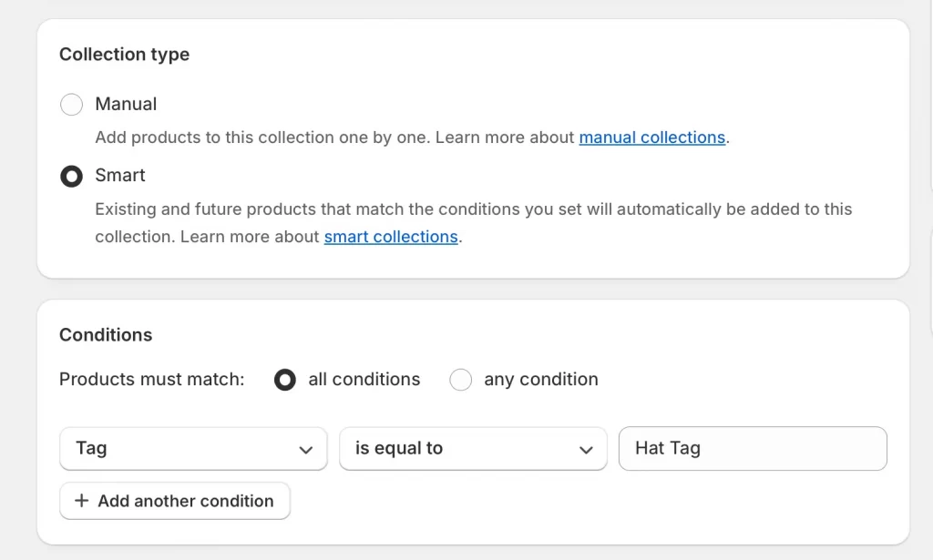This screenshot has width=933, height=560.
Task: Click the Smart label text
Action: click(x=119, y=176)
